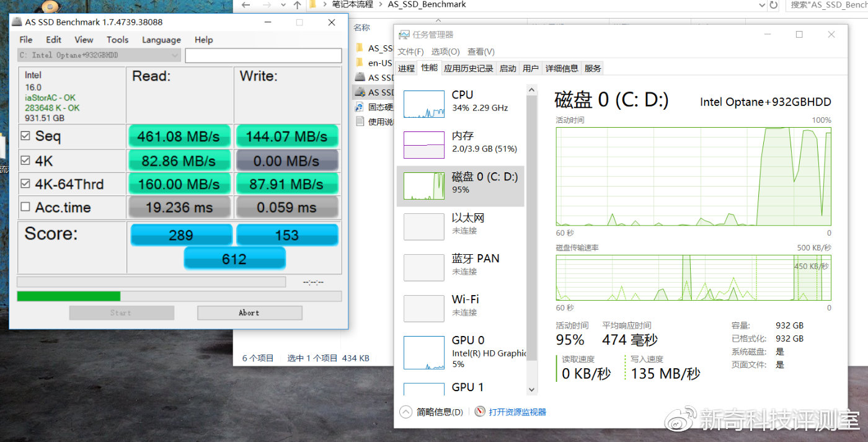Viewport: 868px width, 442px height.
Task: Open the File menu in AS SSD Benchmark
Action: (x=26, y=40)
